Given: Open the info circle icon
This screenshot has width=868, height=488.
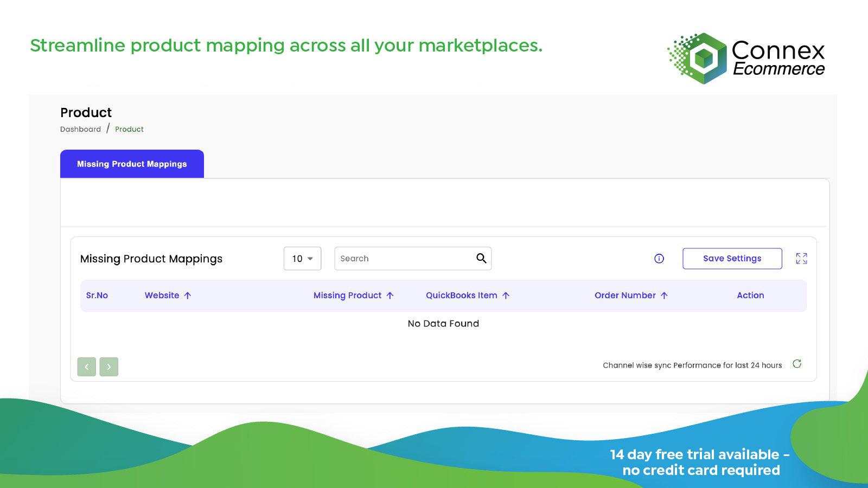Looking at the screenshot, I should coord(659,259).
